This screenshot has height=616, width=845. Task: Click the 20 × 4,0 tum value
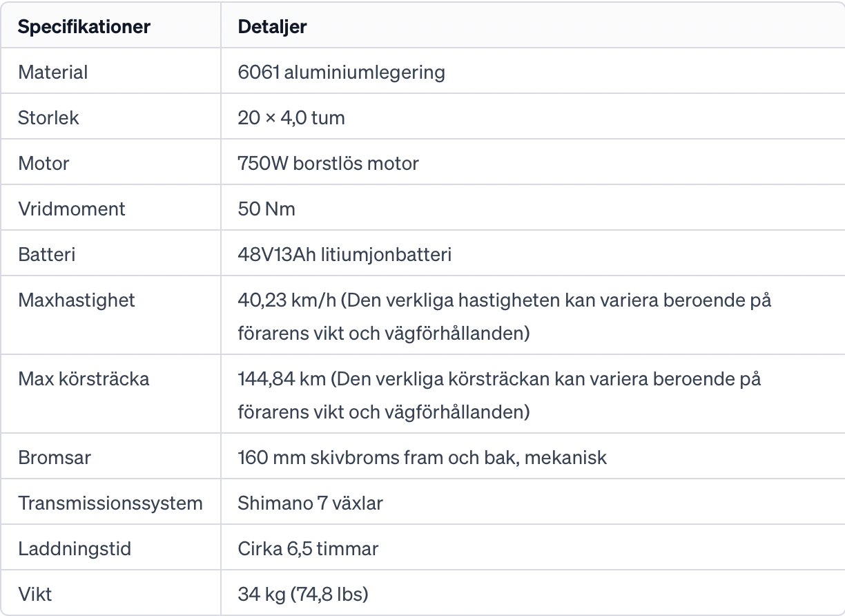pos(291,117)
